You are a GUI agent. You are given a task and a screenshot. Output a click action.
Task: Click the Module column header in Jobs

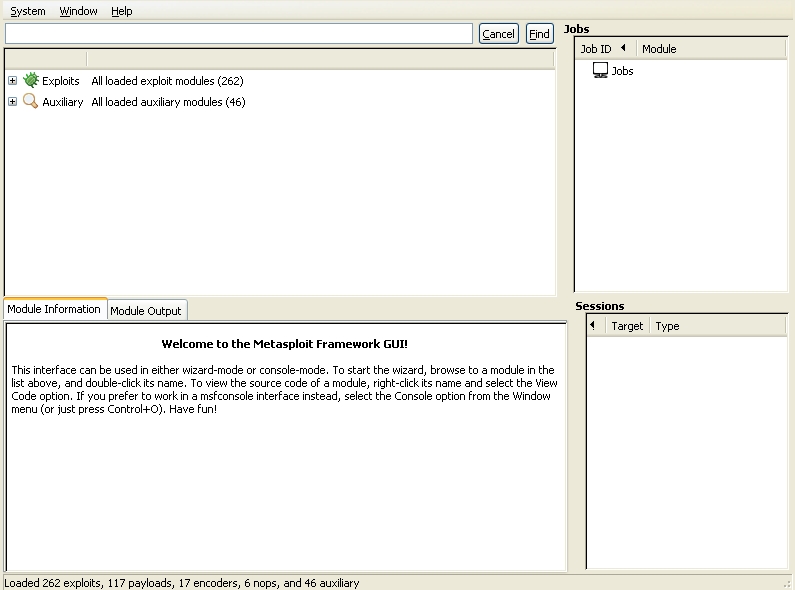tap(711, 49)
